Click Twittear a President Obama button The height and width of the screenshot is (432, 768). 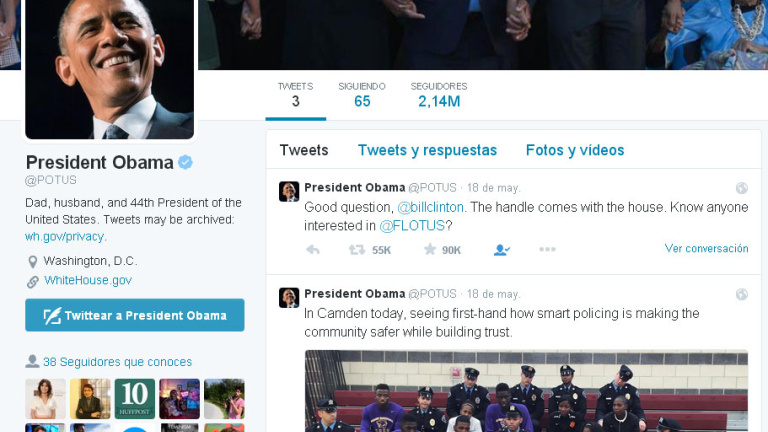pyautogui.click(x=135, y=315)
